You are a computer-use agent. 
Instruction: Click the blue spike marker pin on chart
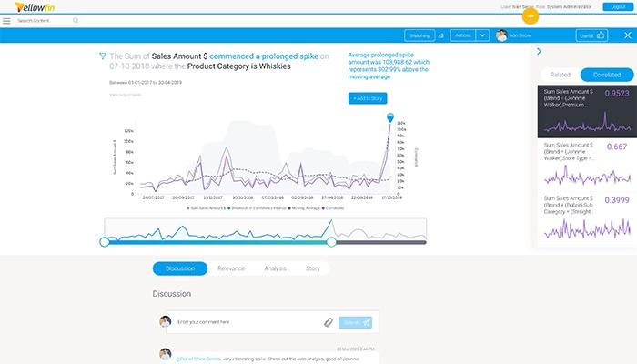coord(390,117)
